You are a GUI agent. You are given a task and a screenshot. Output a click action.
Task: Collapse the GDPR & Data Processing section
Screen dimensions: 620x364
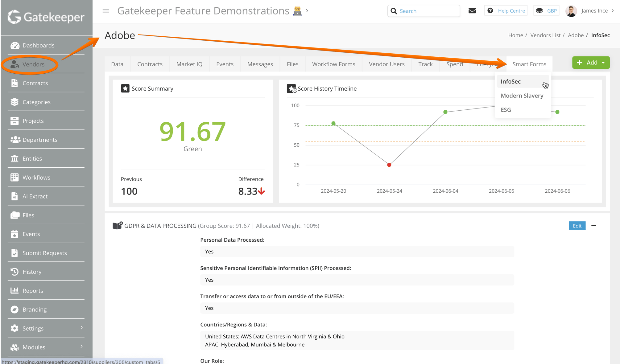593,226
